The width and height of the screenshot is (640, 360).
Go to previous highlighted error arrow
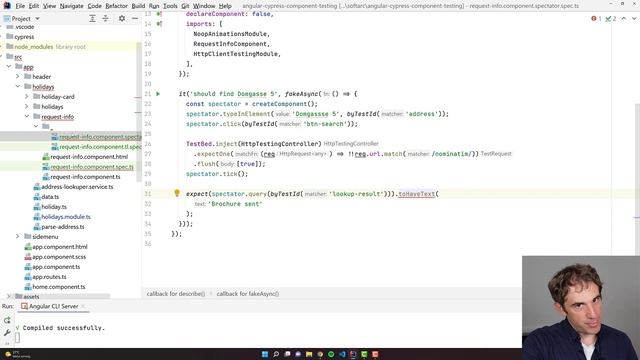pos(624,18)
